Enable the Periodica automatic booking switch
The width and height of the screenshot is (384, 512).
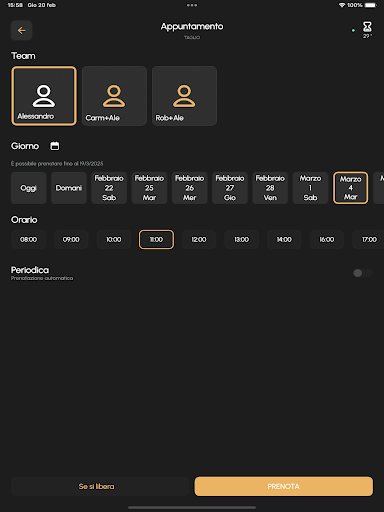pos(363,273)
